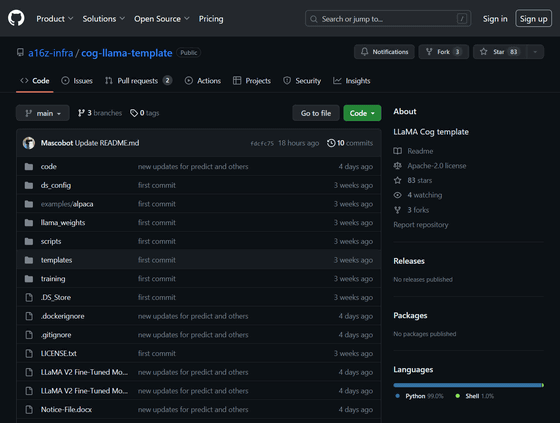
Task: Click the examples/alpaca folder icon
Action: click(29, 204)
